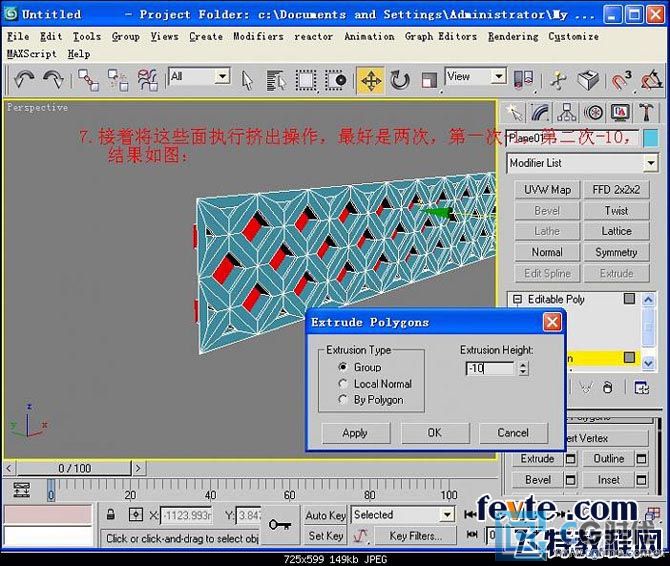
Task: Open the Modifiers menu
Action: pyautogui.click(x=258, y=36)
